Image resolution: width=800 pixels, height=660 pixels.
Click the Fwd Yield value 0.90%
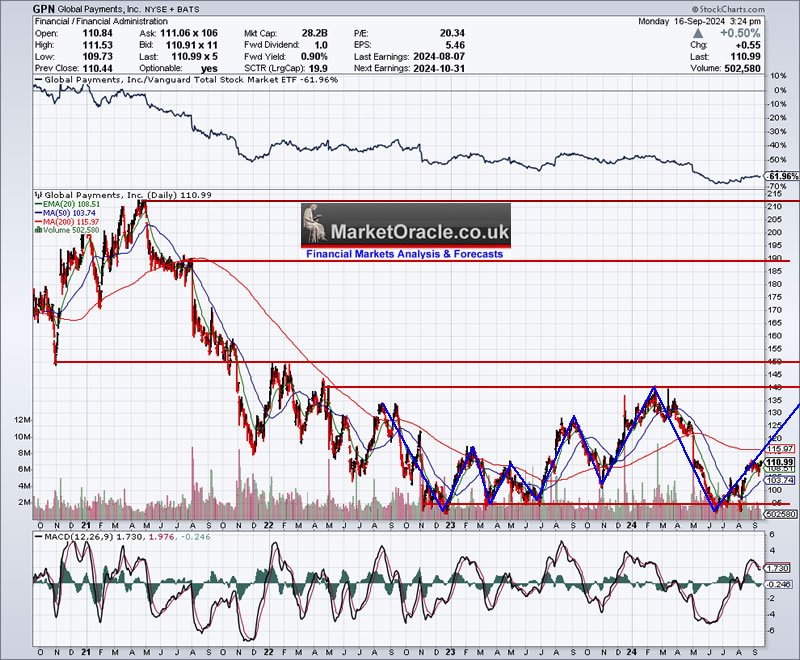[x=314, y=57]
